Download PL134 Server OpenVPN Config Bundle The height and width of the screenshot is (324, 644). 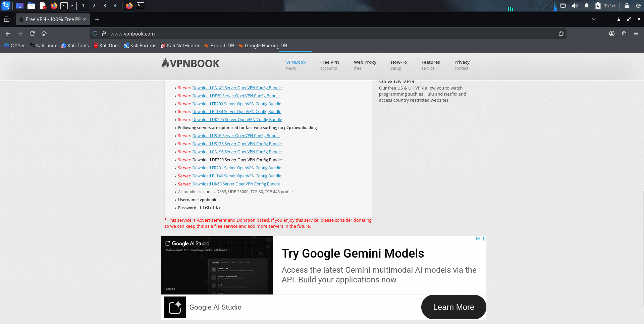tap(237, 112)
